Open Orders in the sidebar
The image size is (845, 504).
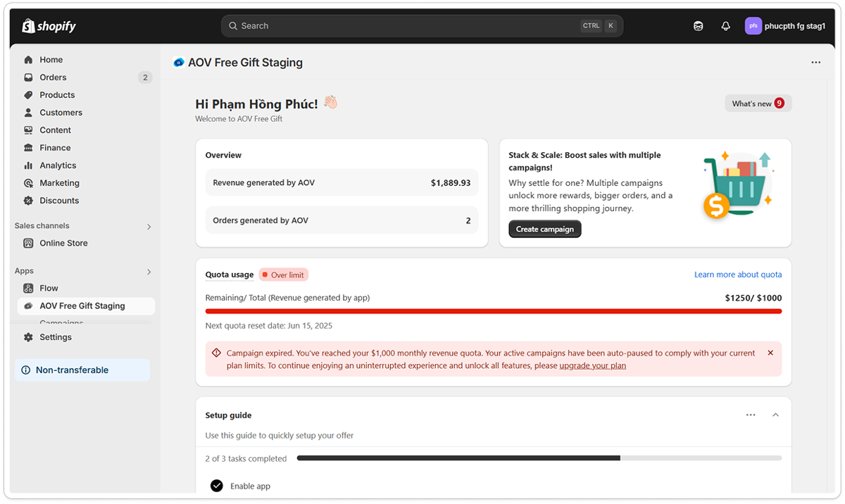[x=53, y=77]
